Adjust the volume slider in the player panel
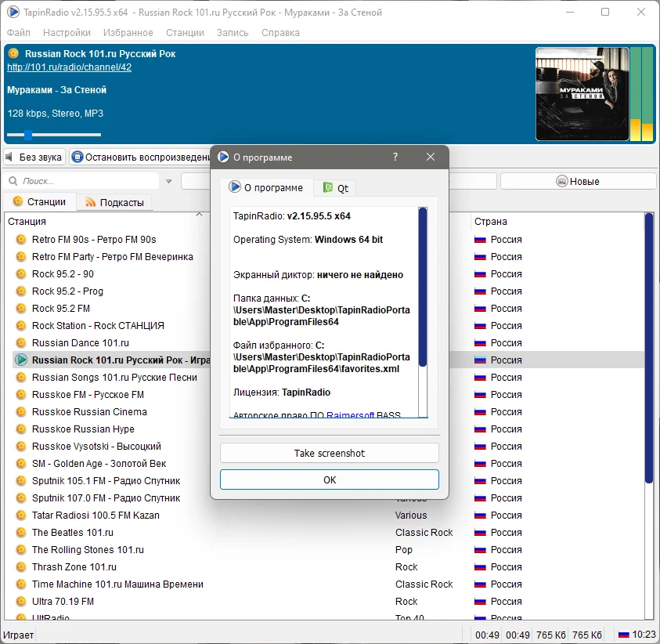The image size is (660, 644). 54,135
